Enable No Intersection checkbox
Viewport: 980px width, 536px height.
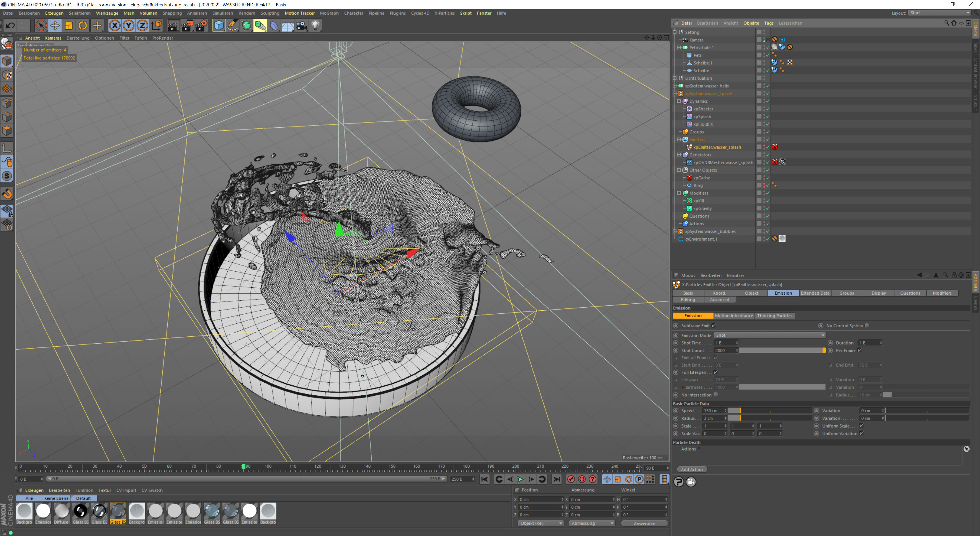click(x=716, y=395)
